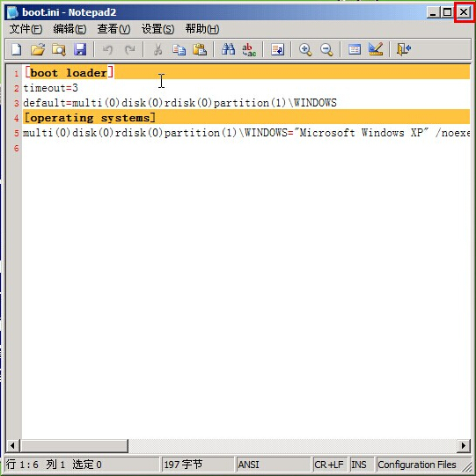Image resolution: width=476 pixels, height=476 pixels.
Task: Click the New document toolbar icon
Action: pyautogui.click(x=17, y=49)
